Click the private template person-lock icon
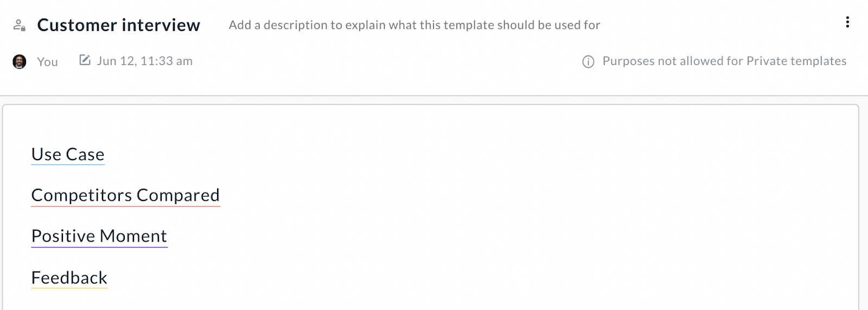This screenshot has height=310, width=868. tap(20, 26)
